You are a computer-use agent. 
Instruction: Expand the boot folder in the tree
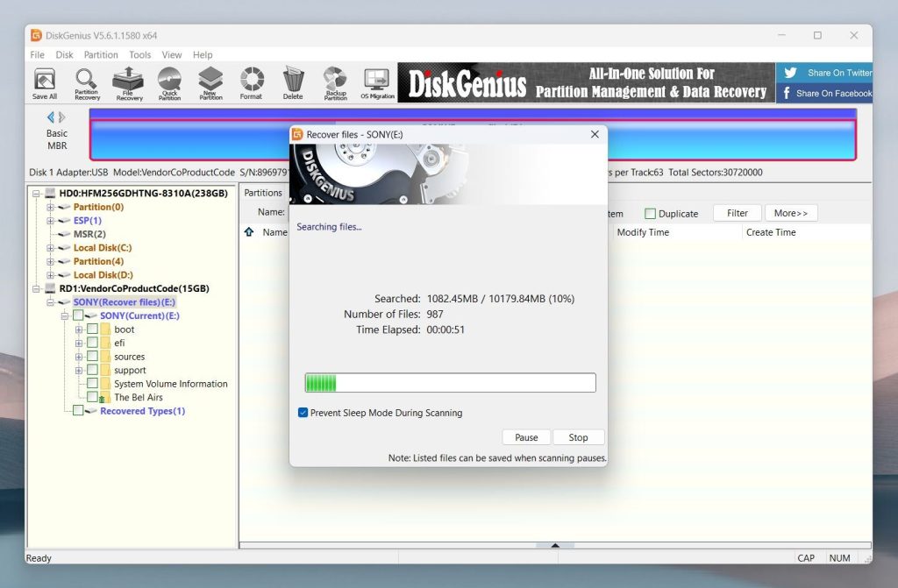pos(81,329)
